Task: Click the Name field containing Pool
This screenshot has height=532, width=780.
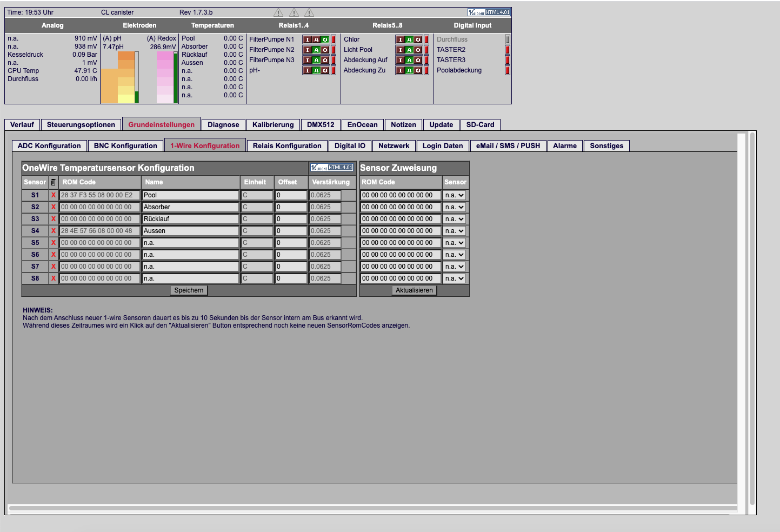Action: coord(190,195)
